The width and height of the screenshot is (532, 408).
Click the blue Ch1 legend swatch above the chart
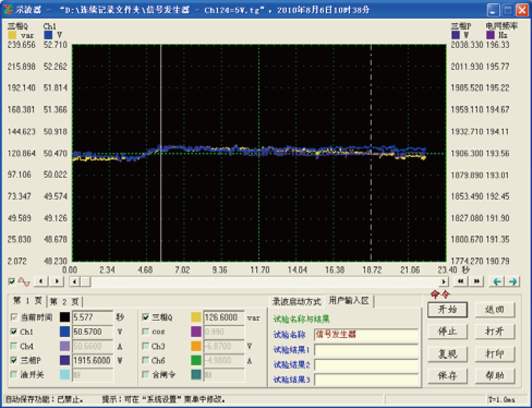(x=48, y=35)
